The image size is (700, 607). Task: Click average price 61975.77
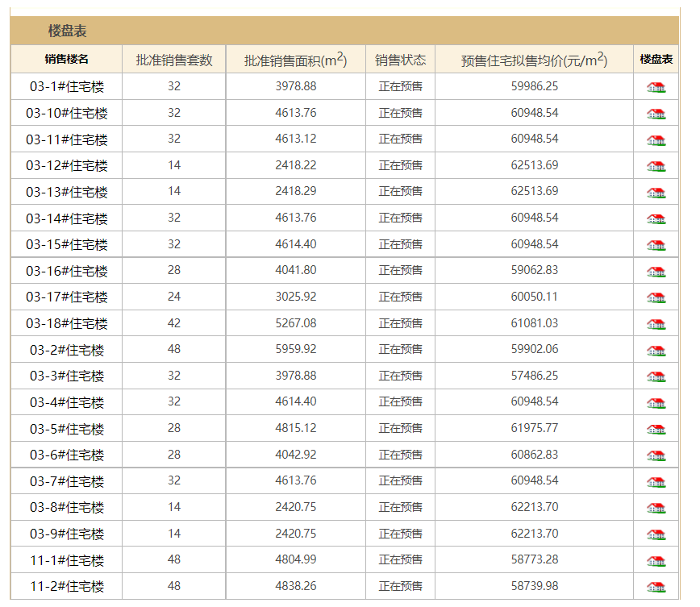(535, 428)
